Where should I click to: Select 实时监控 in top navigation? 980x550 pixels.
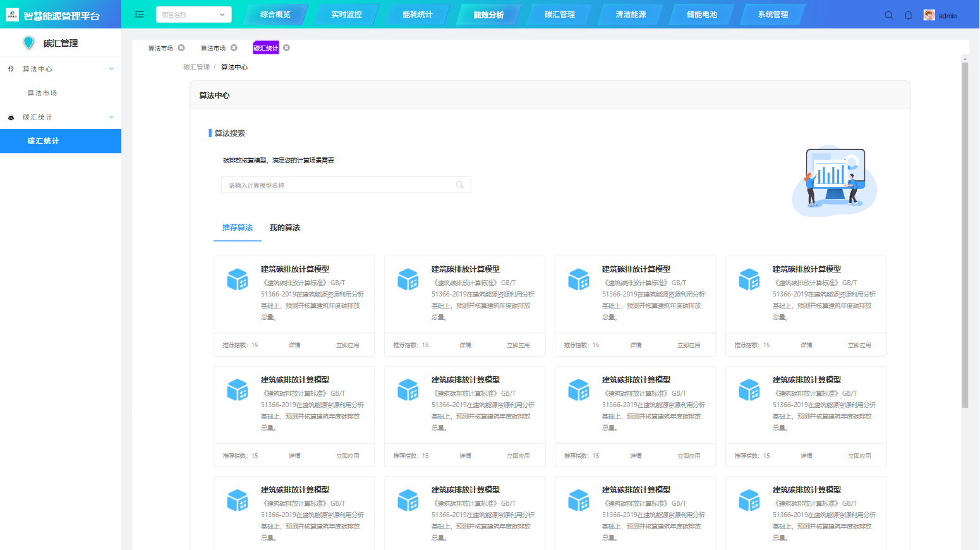(x=346, y=15)
